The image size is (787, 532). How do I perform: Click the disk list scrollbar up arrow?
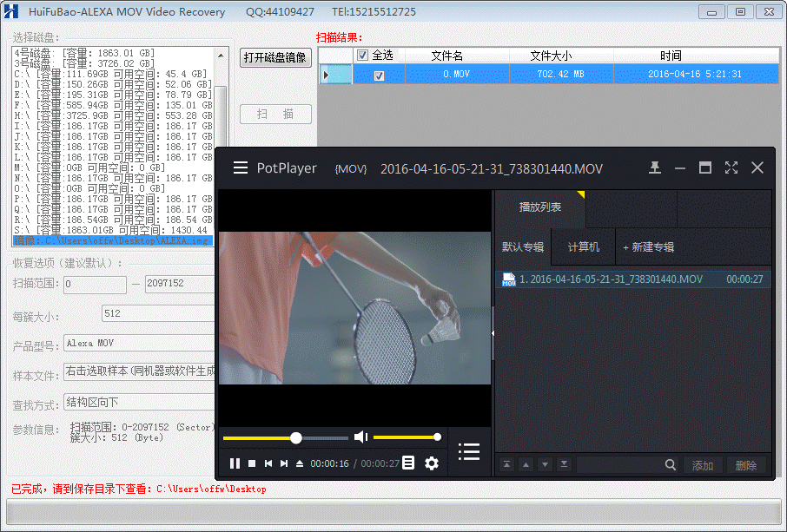221,55
